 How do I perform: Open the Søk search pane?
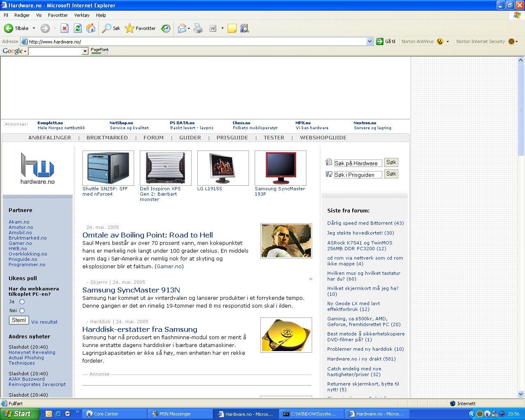[x=111, y=28]
